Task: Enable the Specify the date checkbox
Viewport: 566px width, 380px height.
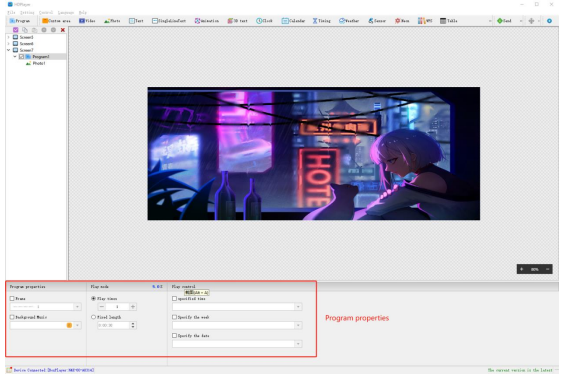Action: [x=175, y=335]
